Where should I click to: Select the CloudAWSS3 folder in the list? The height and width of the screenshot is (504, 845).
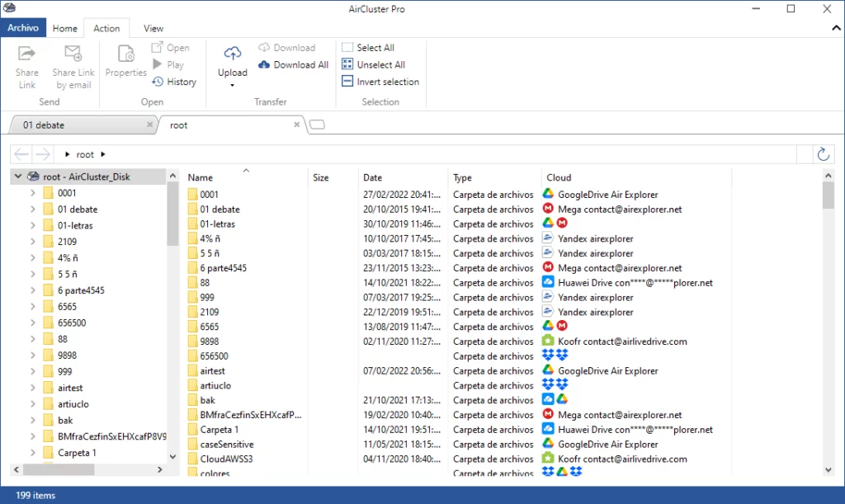point(226,459)
